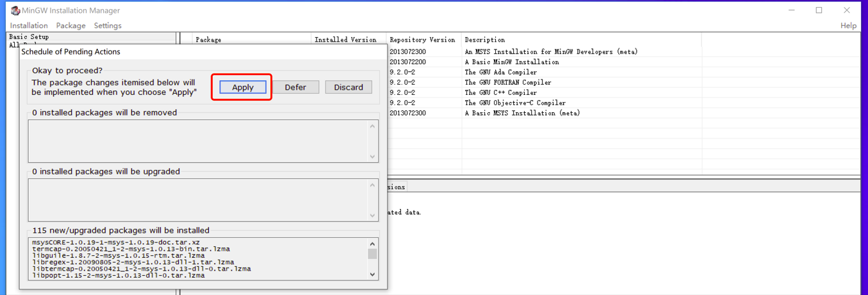Screen dimensions: 868x295
Task: Click the Defer button
Action: (295, 87)
